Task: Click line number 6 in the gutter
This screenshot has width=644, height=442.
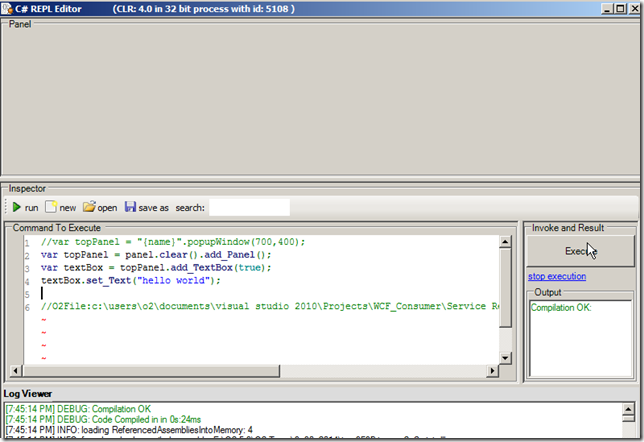Action: pyautogui.click(x=27, y=308)
